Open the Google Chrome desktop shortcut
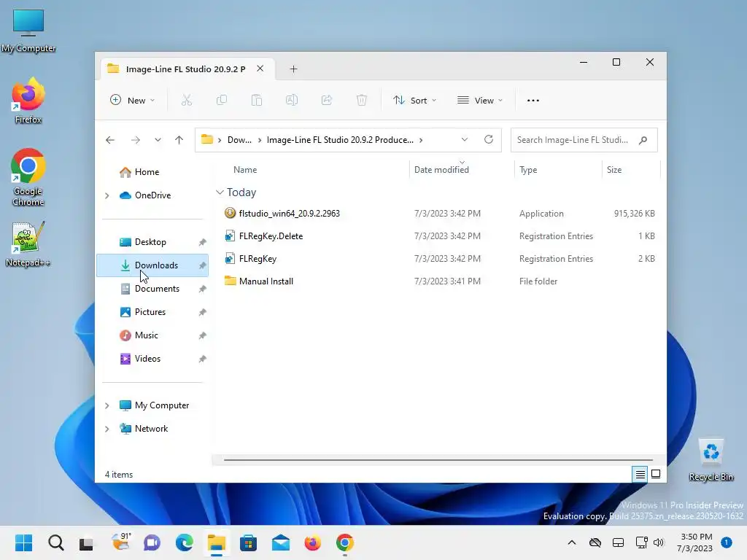This screenshot has height=560, width=747. coord(28,177)
